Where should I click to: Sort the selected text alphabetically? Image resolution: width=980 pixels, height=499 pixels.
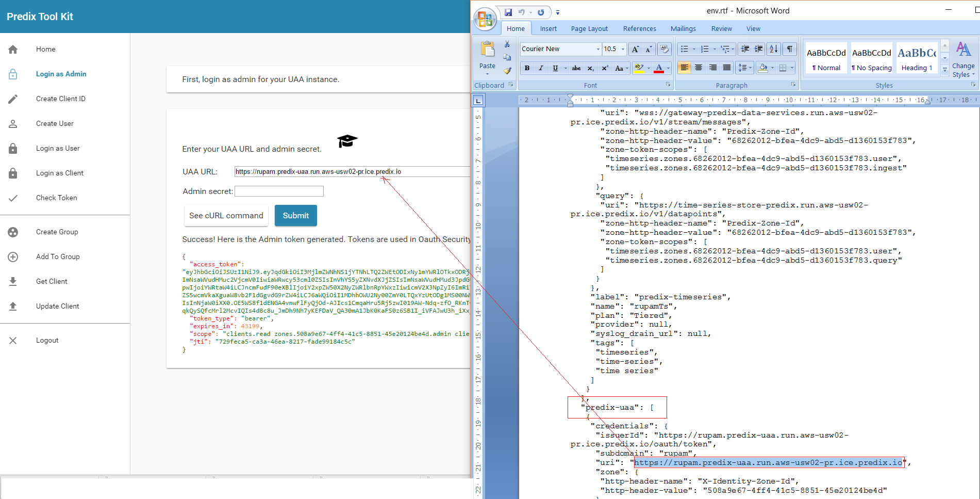[774, 49]
